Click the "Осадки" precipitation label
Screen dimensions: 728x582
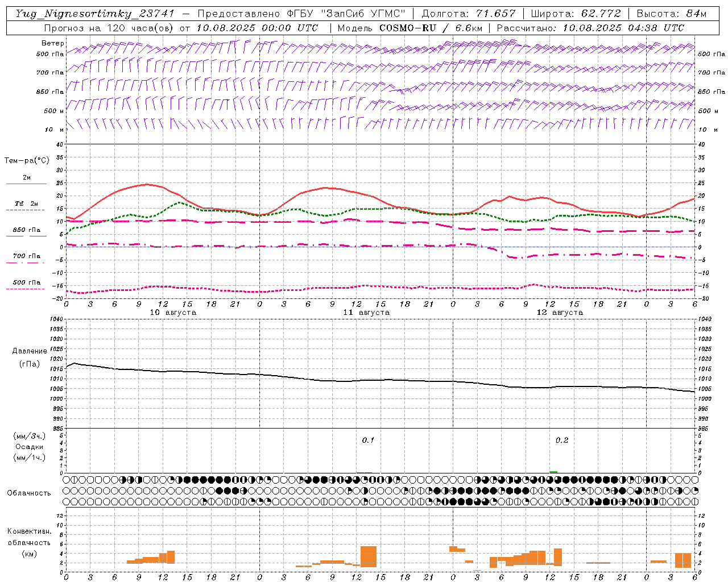tap(30, 447)
